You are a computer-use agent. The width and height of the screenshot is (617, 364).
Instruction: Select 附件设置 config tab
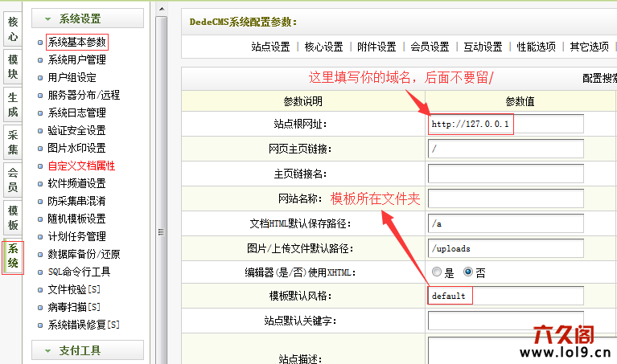377,47
